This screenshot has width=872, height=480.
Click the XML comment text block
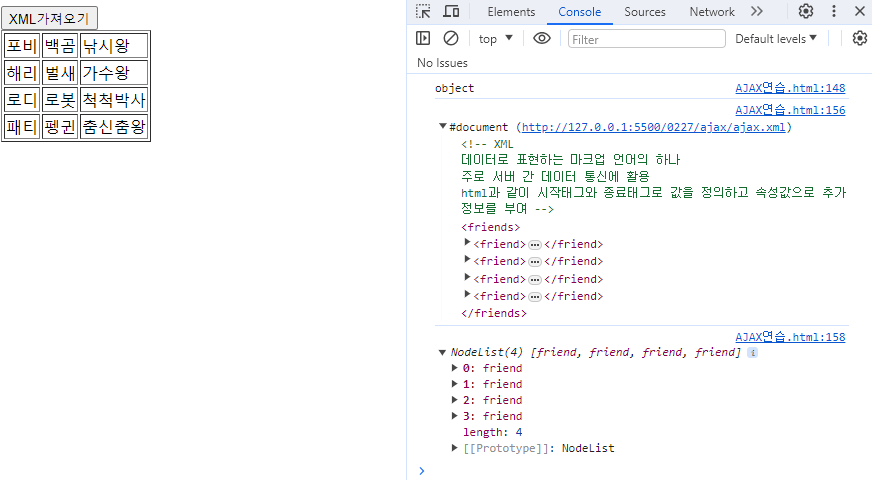(x=653, y=176)
